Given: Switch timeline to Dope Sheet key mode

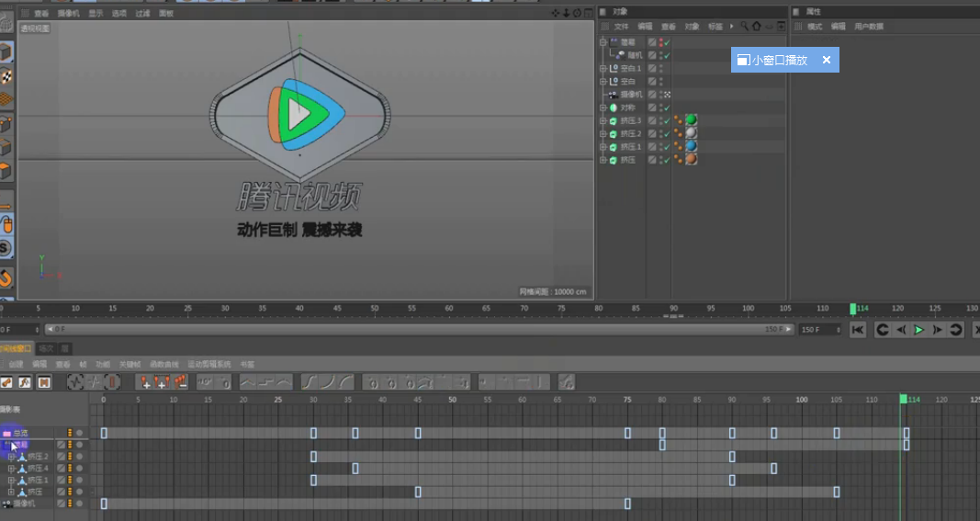Looking at the screenshot, I should [6, 382].
